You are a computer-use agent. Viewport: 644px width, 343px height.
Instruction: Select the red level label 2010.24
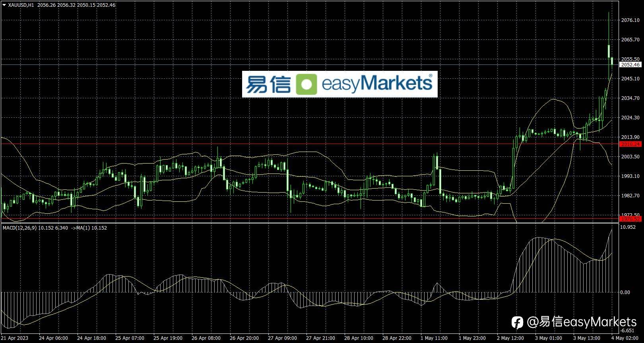pos(630,144)
